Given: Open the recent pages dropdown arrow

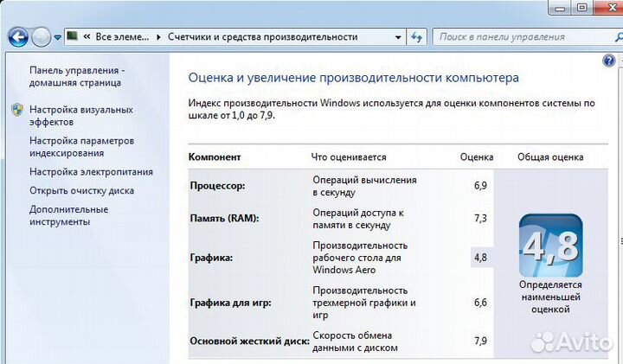Looking at the screenshot, I should tap(58, 38).
